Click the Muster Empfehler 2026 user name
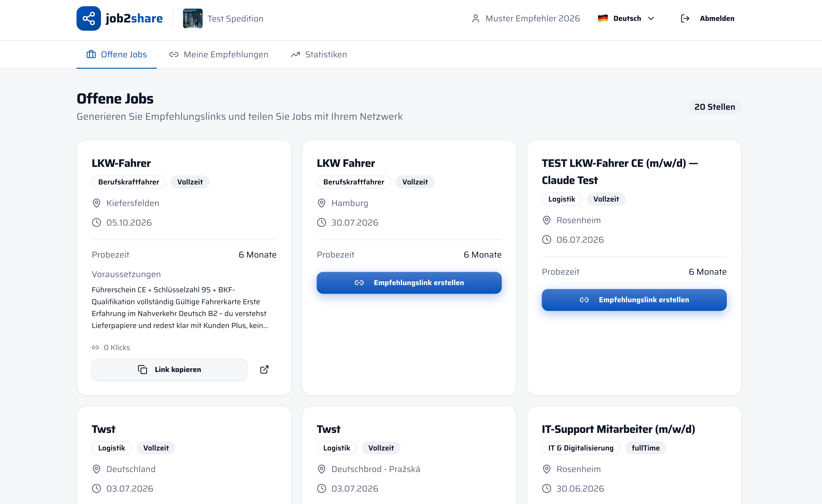Screen dimensions: 822x504 click(532, 18)
